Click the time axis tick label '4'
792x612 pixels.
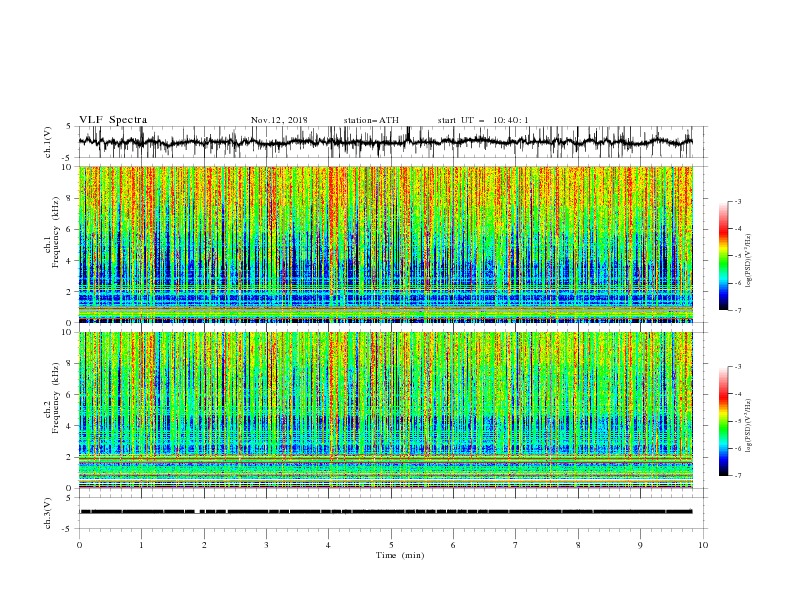pos(329,545)
